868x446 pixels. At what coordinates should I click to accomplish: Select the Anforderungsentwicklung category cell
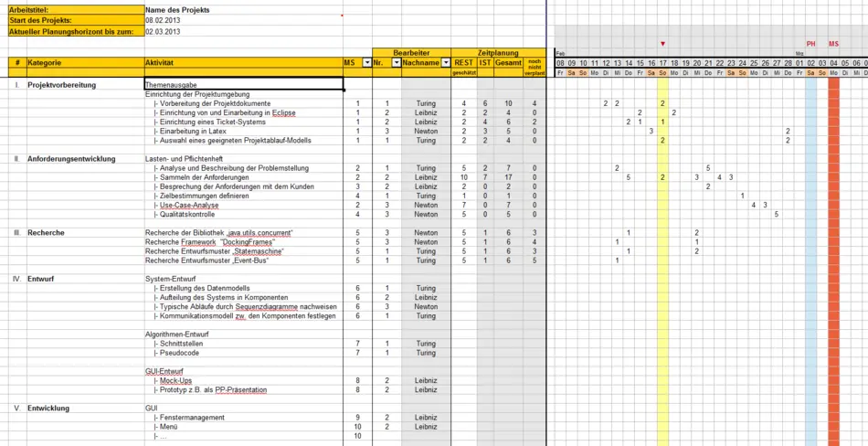coord(71,159)
